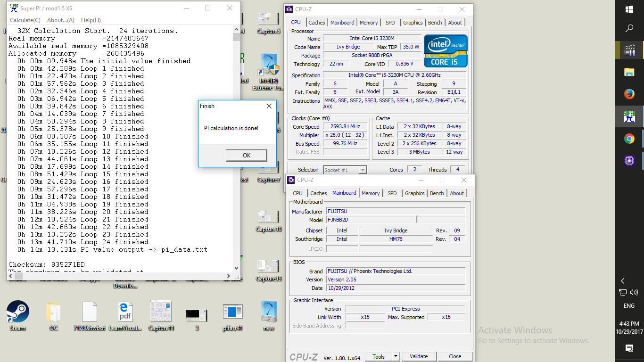Open About tab in lower CPU-Z window
Screen dimensions: 644x362
click(x=457, y=193)
